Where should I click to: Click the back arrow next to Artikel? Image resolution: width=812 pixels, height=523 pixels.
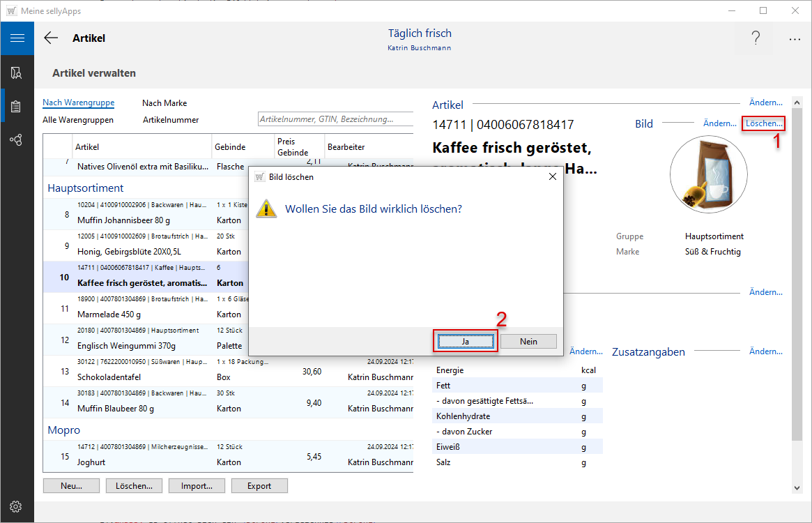(x=51, y=38)
